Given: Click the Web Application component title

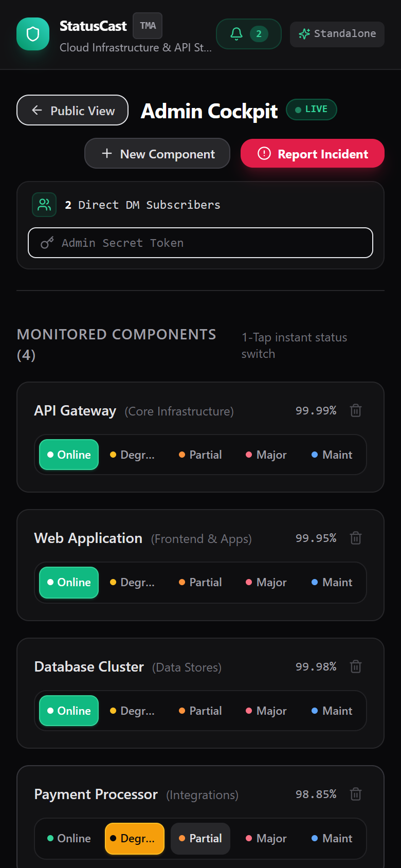Looking at the screenshot, I should [88, 538].
